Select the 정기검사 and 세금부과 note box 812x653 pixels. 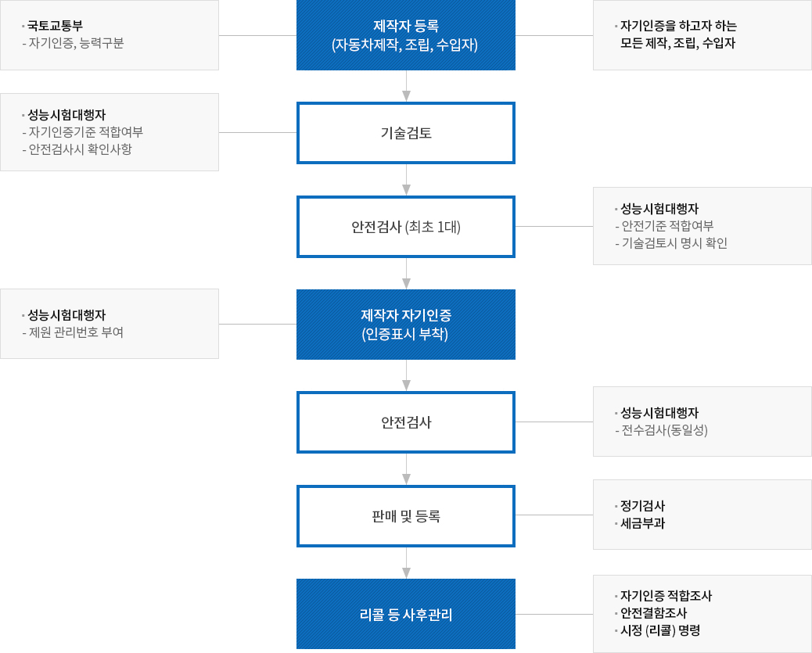tap(702, 515)
